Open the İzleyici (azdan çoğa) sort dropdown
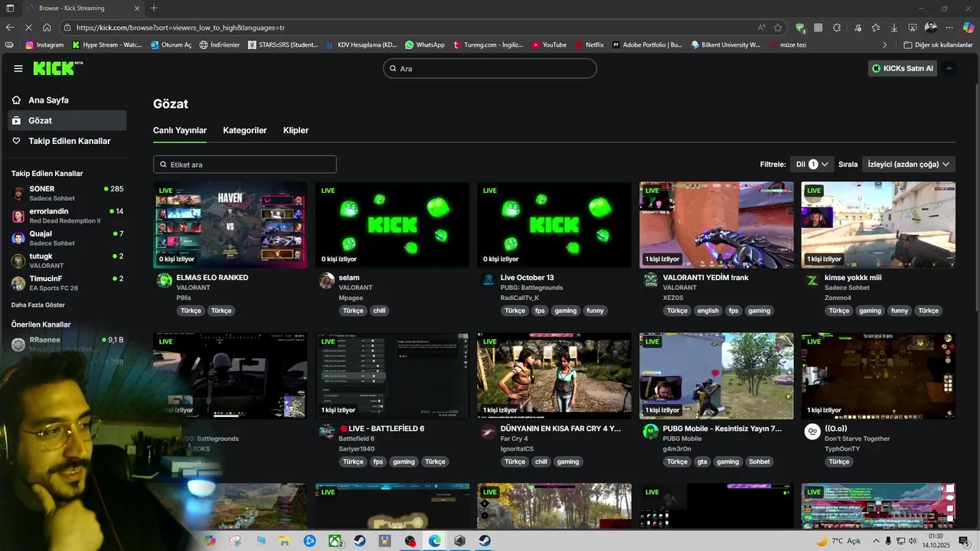This screenshot has width=980, height=551. pyautogui.click(x=909, y=164)
